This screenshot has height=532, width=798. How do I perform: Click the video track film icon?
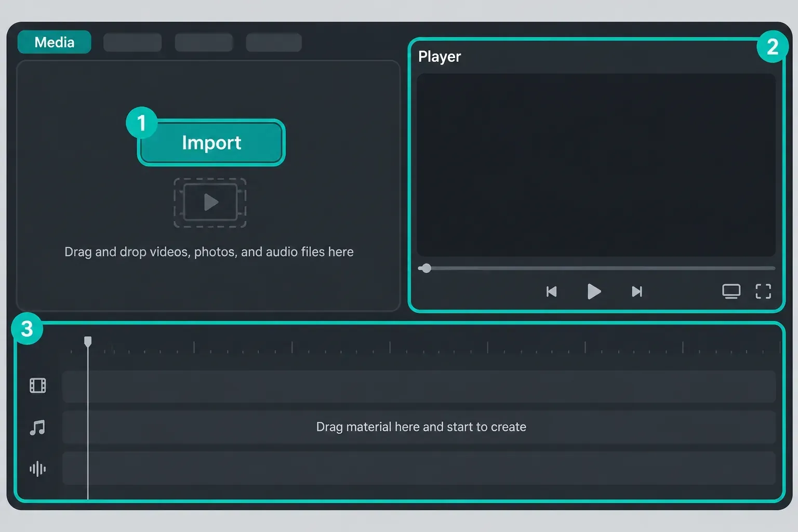38,385
